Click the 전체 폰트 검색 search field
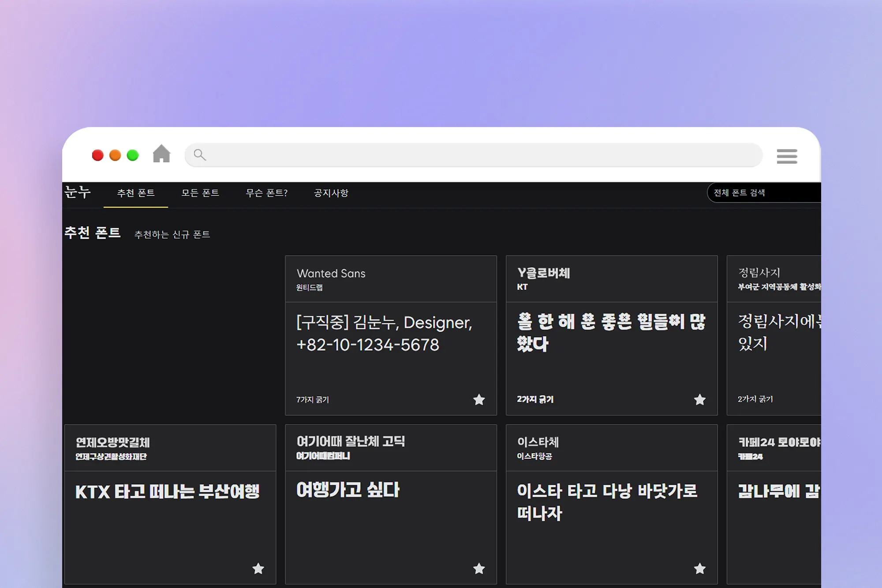882x588 pixels. [x=765, y=193]
